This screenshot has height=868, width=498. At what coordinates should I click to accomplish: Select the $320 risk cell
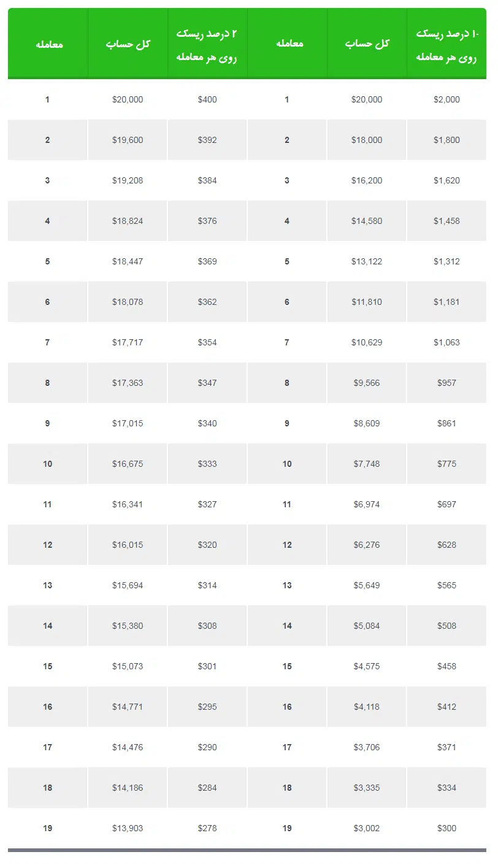coord(207,545)
